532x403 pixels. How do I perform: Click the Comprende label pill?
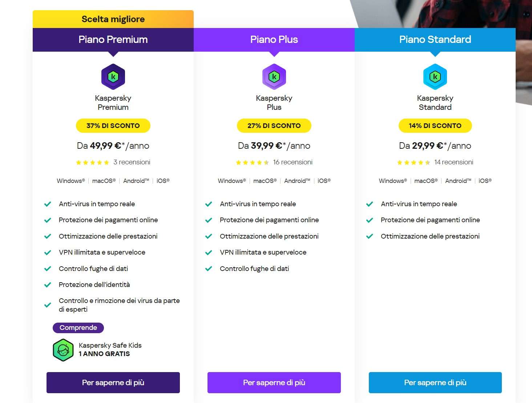(x=78, y=328)
